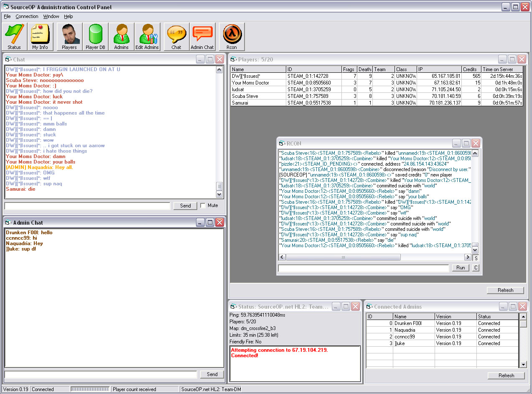Viewport: 532px width, 394px height.
Task: Sort Players by the Credits column header
Action: coord(471,69)
